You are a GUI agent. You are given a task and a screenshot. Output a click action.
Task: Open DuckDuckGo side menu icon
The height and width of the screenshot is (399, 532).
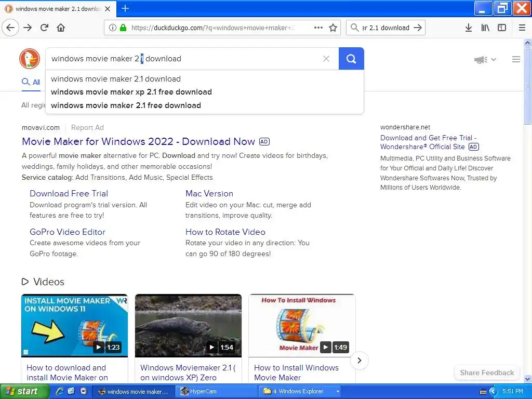click(516, 59)
